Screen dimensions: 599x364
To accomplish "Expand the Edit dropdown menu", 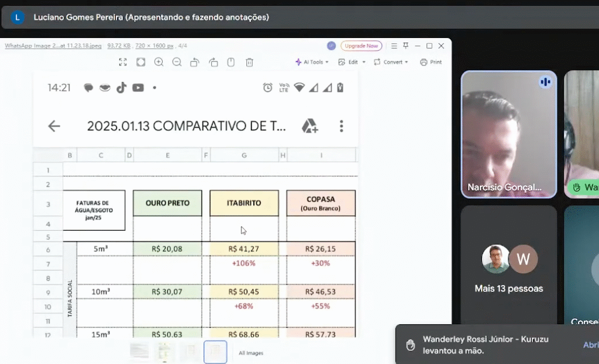I will (352, 62).
